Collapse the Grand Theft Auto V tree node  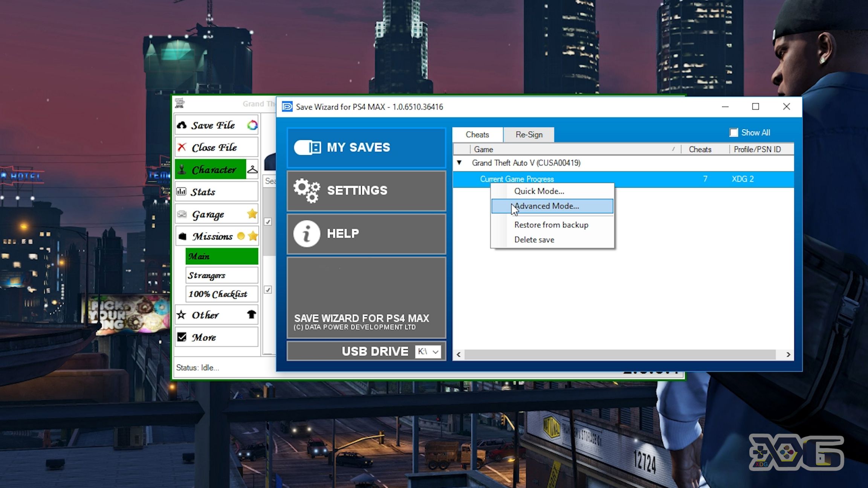459,163
